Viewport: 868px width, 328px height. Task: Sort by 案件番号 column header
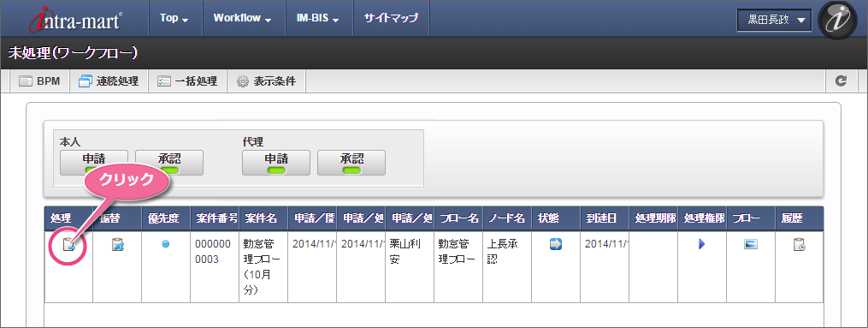coord(215,218)
